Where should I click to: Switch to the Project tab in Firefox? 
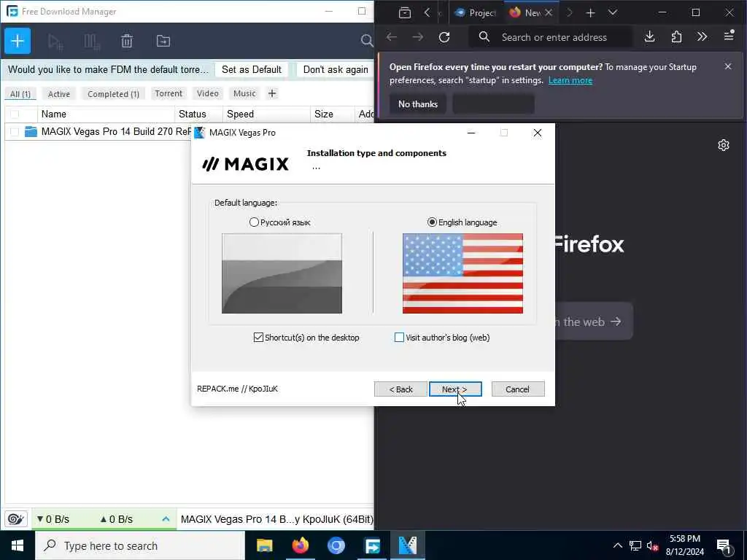click(x=476, y=13)
